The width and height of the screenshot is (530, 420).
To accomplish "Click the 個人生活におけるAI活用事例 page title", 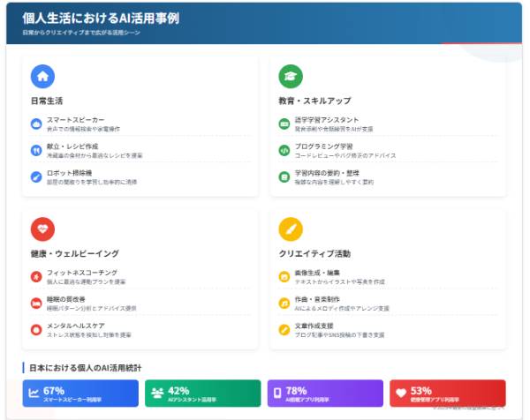I will (x=102, y=18).
